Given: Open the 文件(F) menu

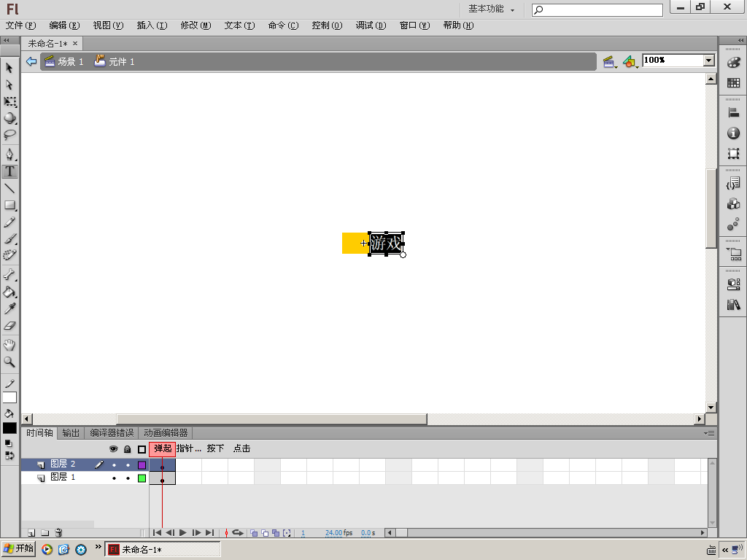Looking at the screenshot, I should click(20, 26).
